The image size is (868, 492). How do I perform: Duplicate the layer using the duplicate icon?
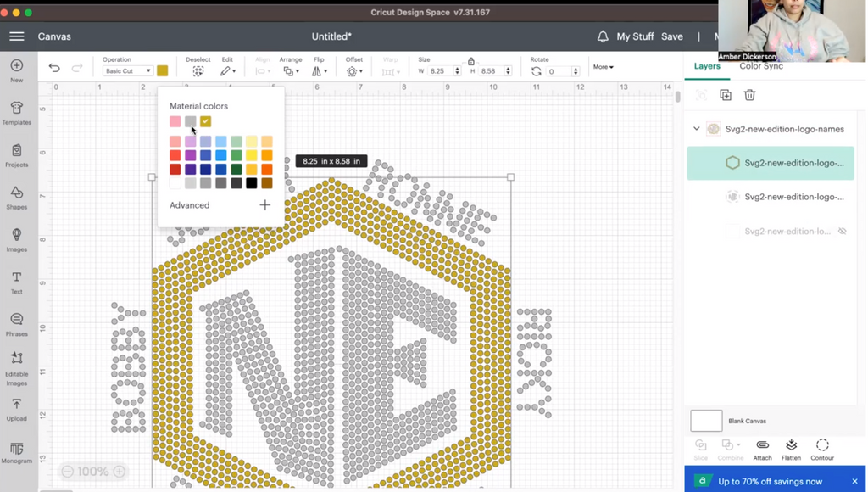point(726,95)
